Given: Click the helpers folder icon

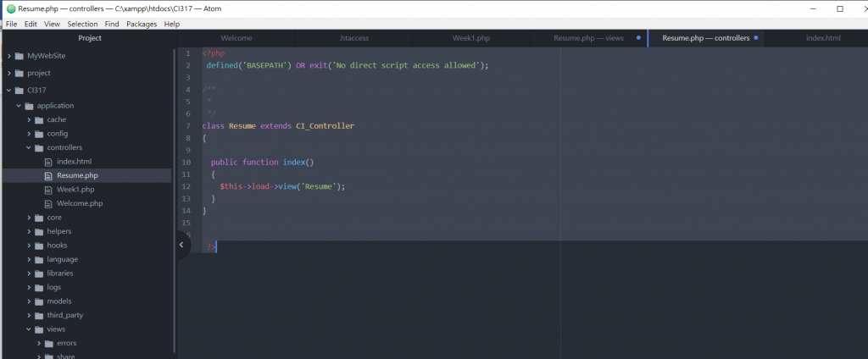Looking at the screenshot, I should [x=39, y=231].
